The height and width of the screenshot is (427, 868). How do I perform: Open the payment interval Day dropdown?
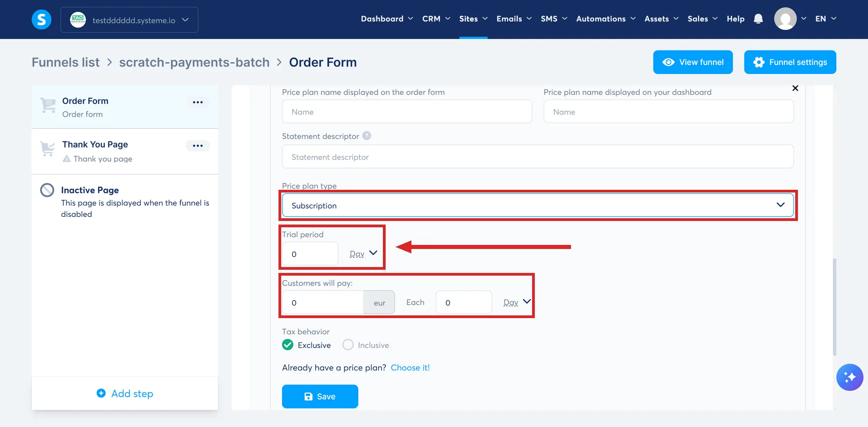[517, 302]
